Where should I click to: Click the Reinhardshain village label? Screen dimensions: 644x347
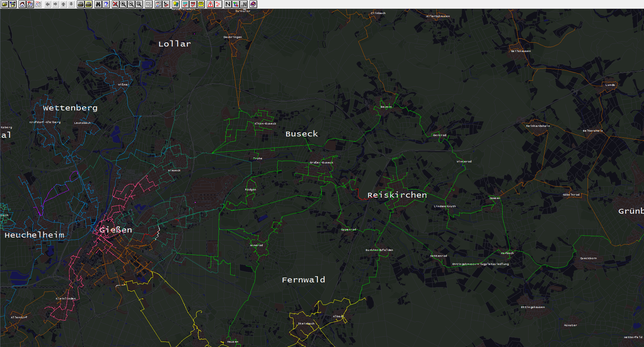pyautogui.click(x=538, y=126)
